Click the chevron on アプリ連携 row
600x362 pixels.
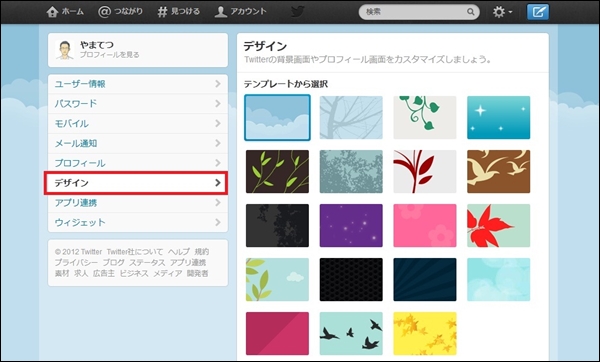(x=218, y=202)
